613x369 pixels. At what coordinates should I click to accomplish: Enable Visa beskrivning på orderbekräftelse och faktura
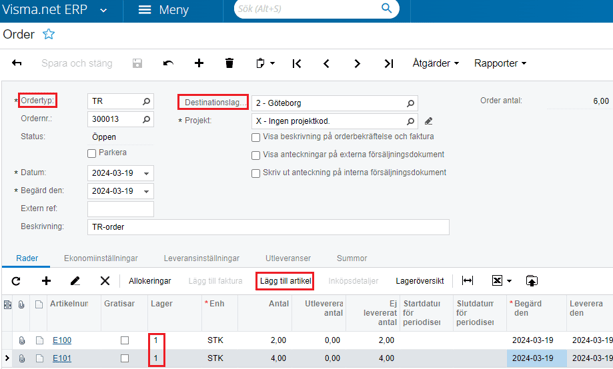click(256, 137)
